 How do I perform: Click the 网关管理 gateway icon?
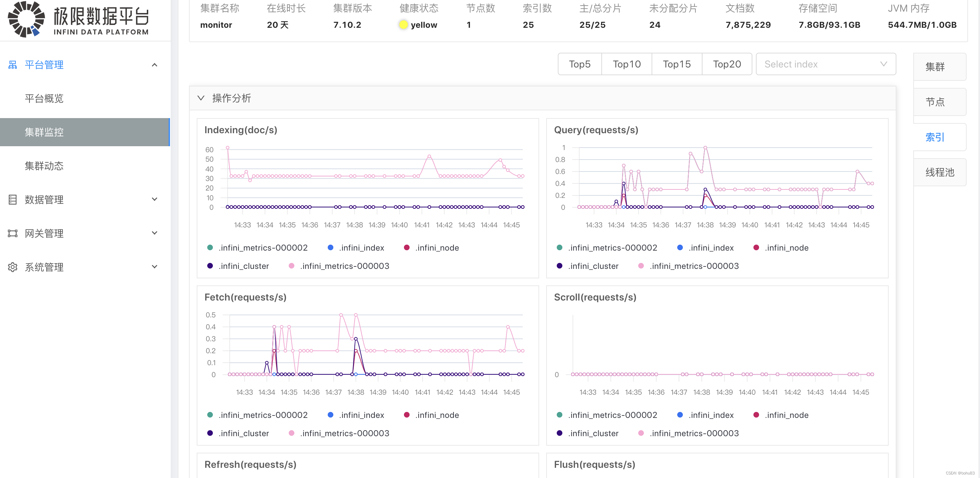pos(13,233)
